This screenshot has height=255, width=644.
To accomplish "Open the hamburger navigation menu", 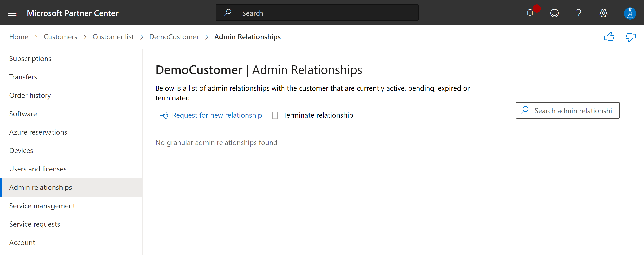I will [12, 13].
